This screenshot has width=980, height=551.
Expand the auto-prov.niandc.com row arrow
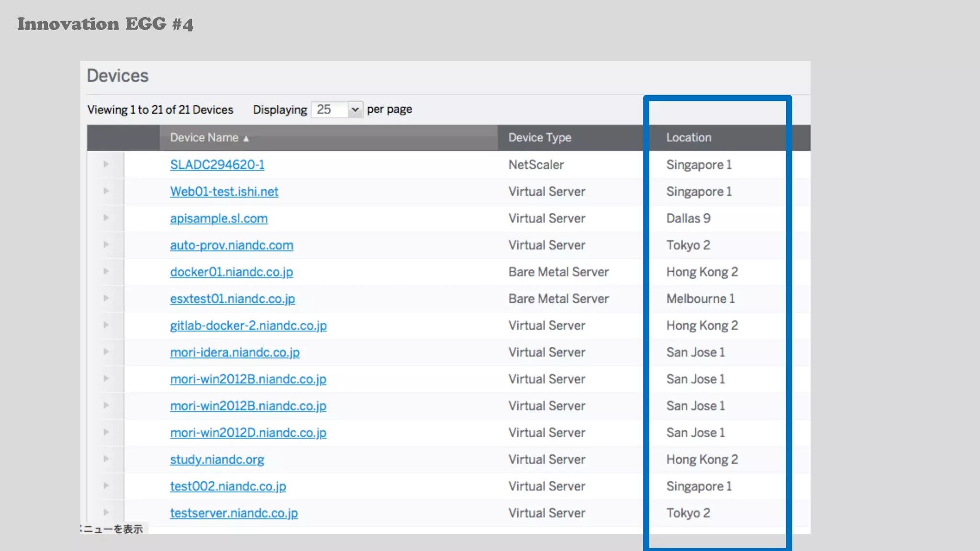point(106,245)
